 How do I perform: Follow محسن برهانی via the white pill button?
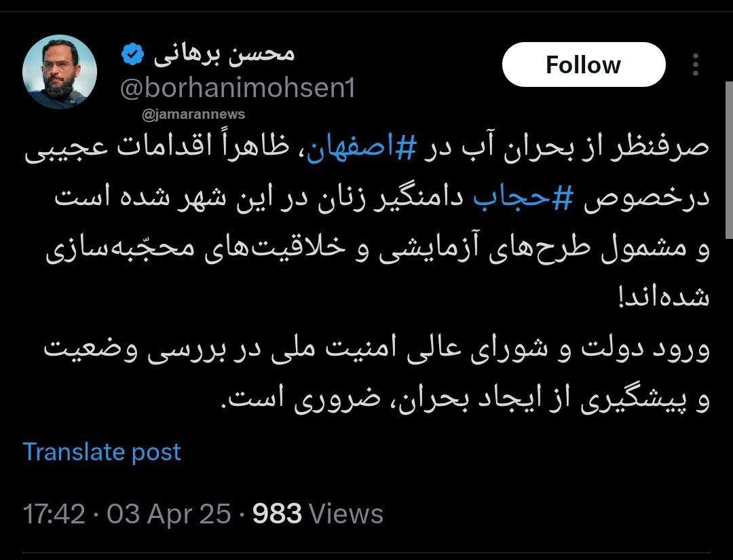(x=583, y=64)
